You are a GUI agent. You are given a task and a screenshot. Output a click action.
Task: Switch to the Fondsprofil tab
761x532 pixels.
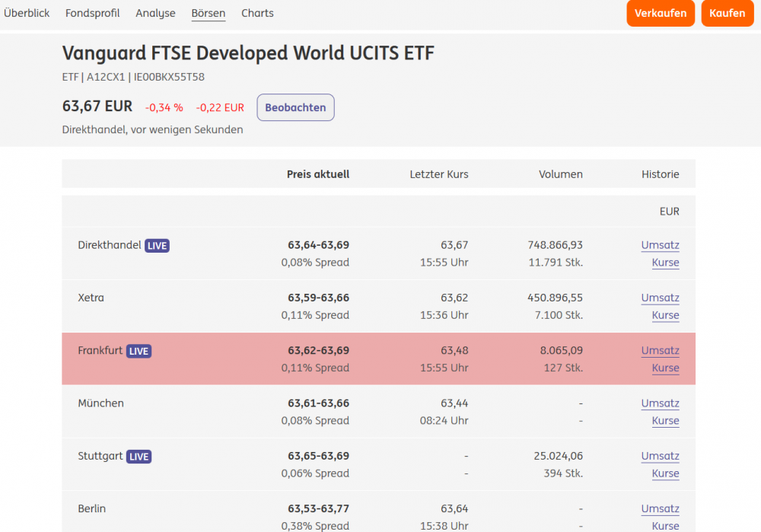[93, 13]
